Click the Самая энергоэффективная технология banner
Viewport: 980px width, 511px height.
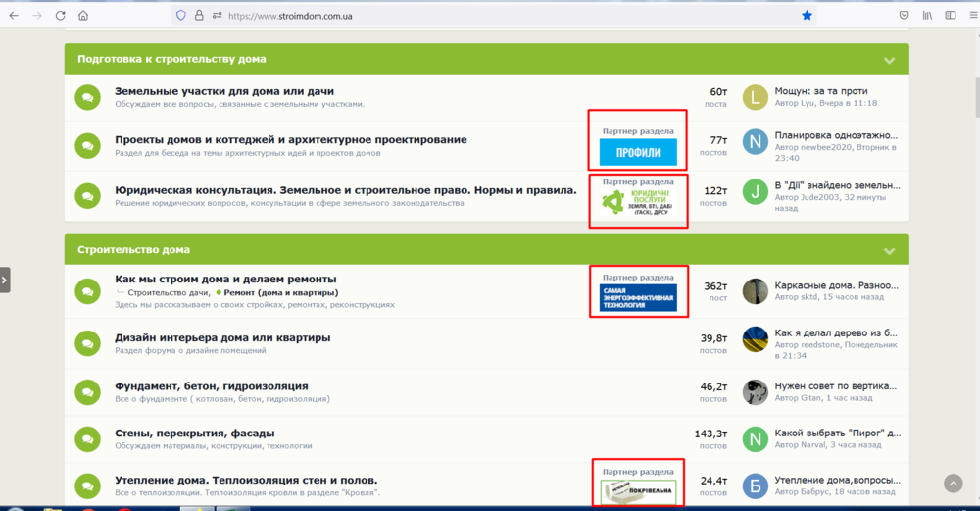coord(638,298)
